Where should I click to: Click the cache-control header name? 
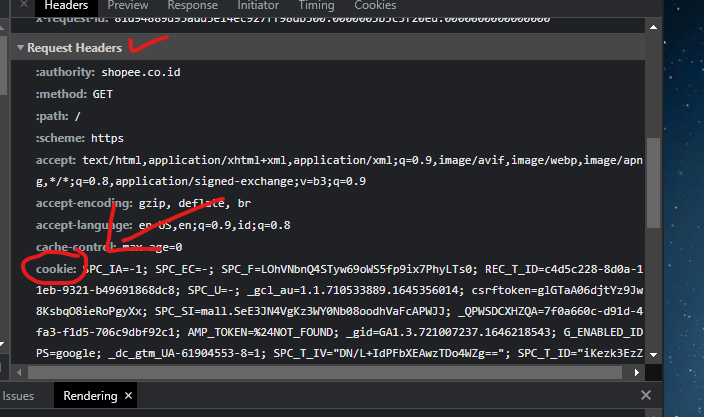coord(76,247)
